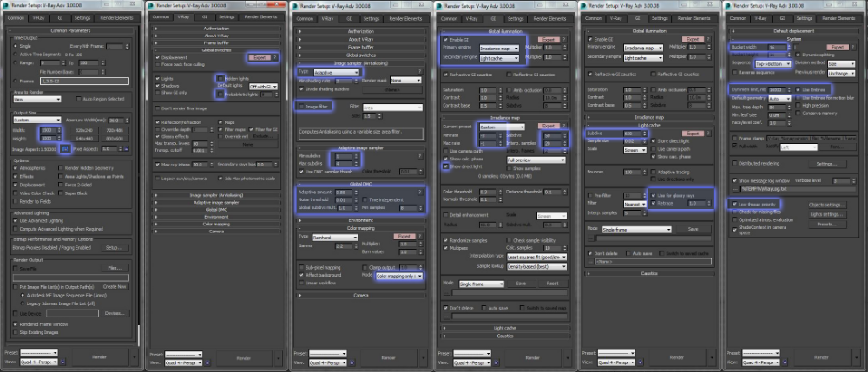Viewport: 868px width, 372px height.
Task: Click Max subdivs spinner in Adaptive image sampler
Action: pos(358,164)
